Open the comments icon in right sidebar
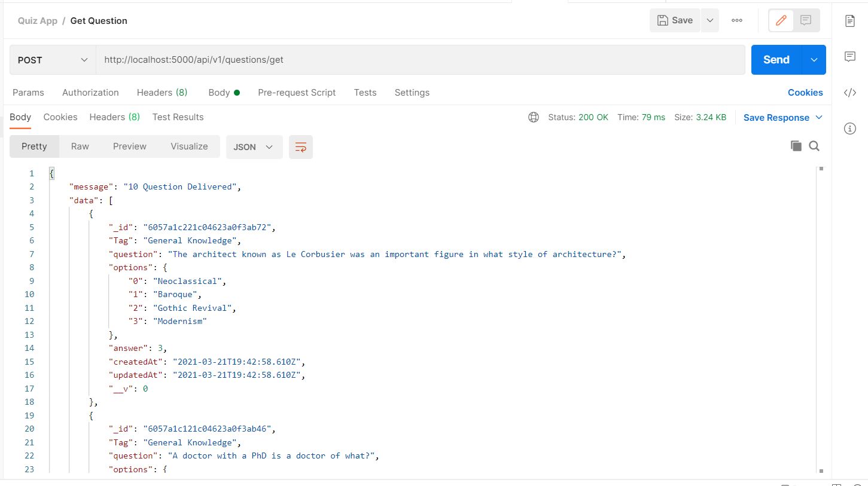The width and height of the screenshot is (868, 486). tap(849, 57)
